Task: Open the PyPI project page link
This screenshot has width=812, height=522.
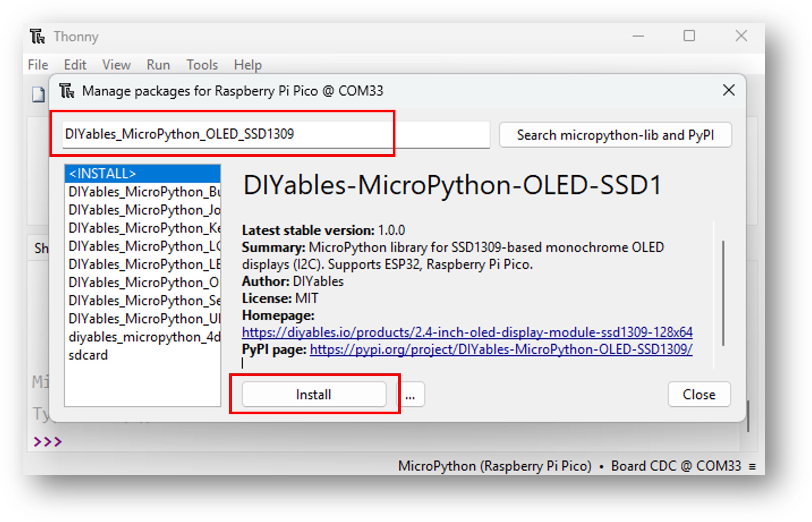Action: pyautogui.click(x=501, y=350)
